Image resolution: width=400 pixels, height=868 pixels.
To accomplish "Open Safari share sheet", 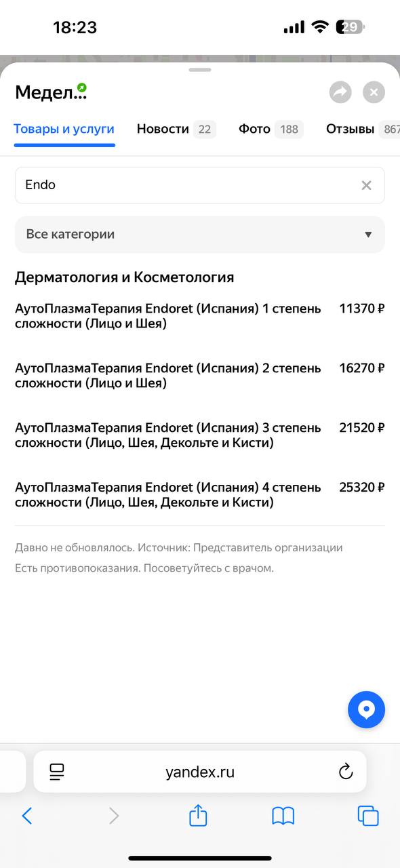I will (198, 814).
